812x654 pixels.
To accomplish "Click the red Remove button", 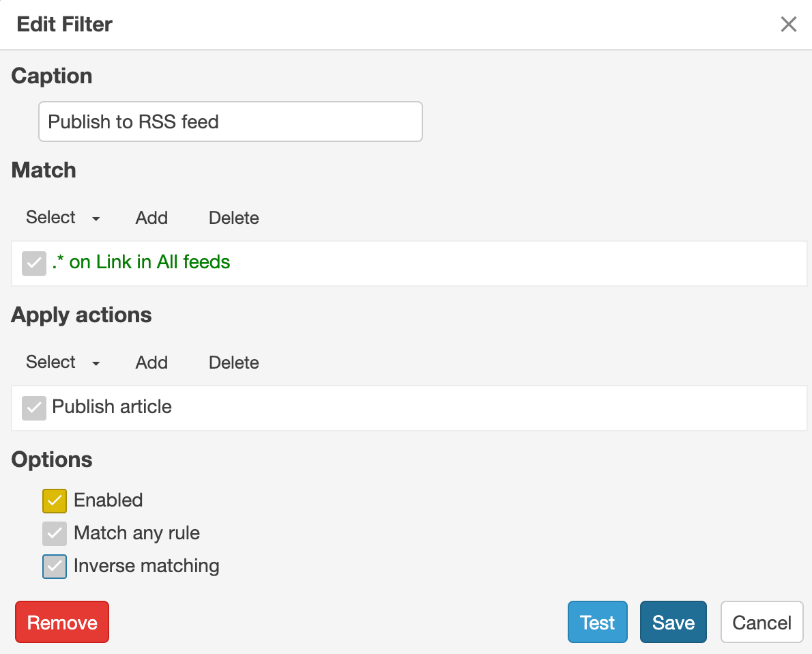I will click(x=62, y=622).
